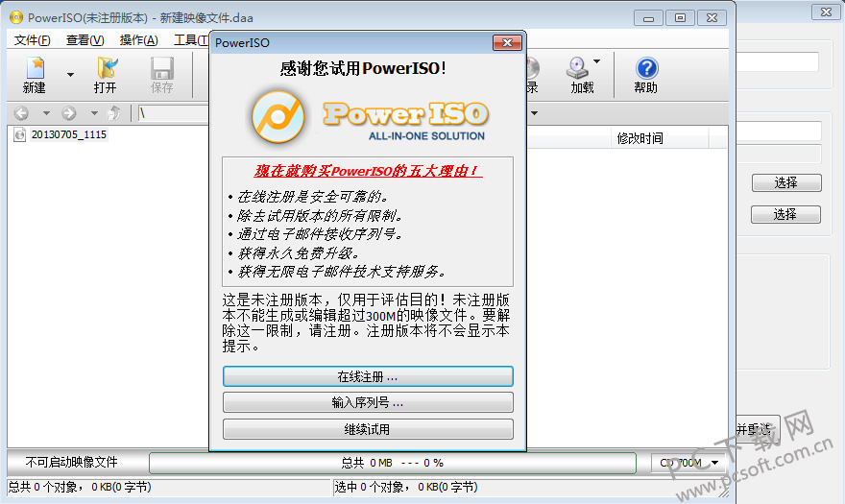Open the 文件(F) menu

32,40
